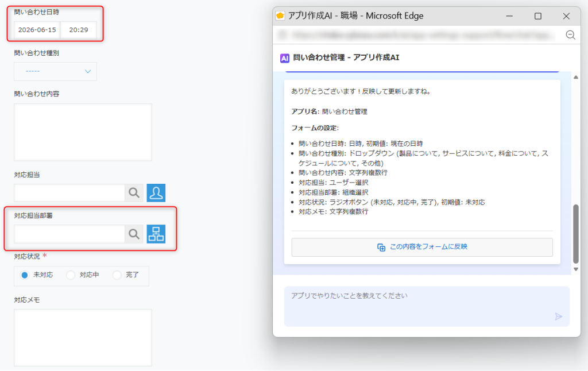Open organization picker icon for 対応担当部署

click(156, 234)
